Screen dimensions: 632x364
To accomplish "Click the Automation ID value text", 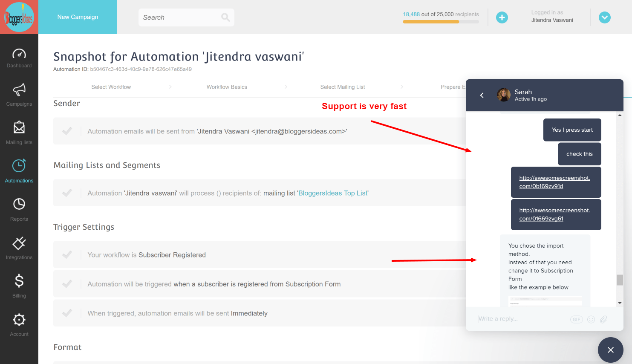I will 141,69.
